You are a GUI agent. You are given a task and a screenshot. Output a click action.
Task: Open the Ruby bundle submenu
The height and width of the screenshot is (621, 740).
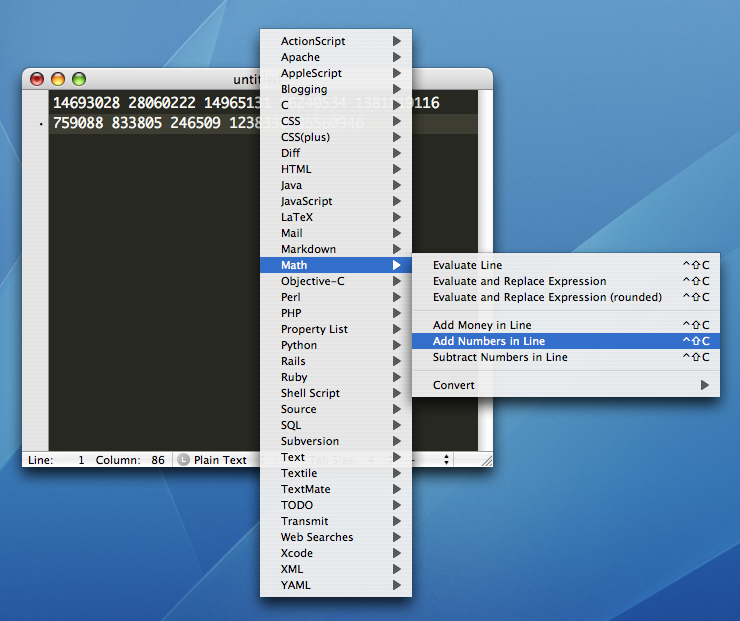[x=336, y=378]
